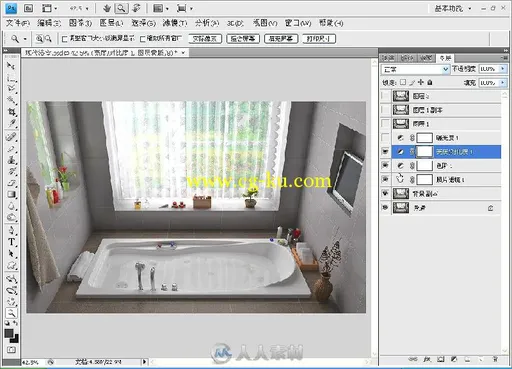The height and width of the screenshot is (369, 512).
Task: Select the Zoom tool in the toolbox
Action: (11, 313)
